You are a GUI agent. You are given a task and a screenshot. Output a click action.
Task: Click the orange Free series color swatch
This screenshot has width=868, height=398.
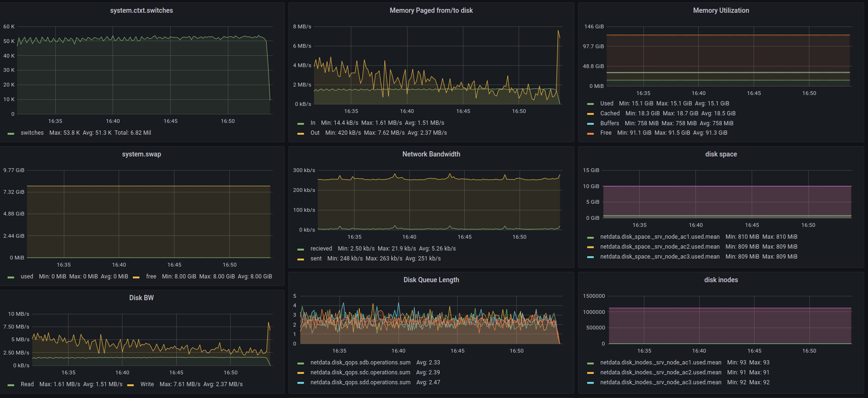point(590,133)
